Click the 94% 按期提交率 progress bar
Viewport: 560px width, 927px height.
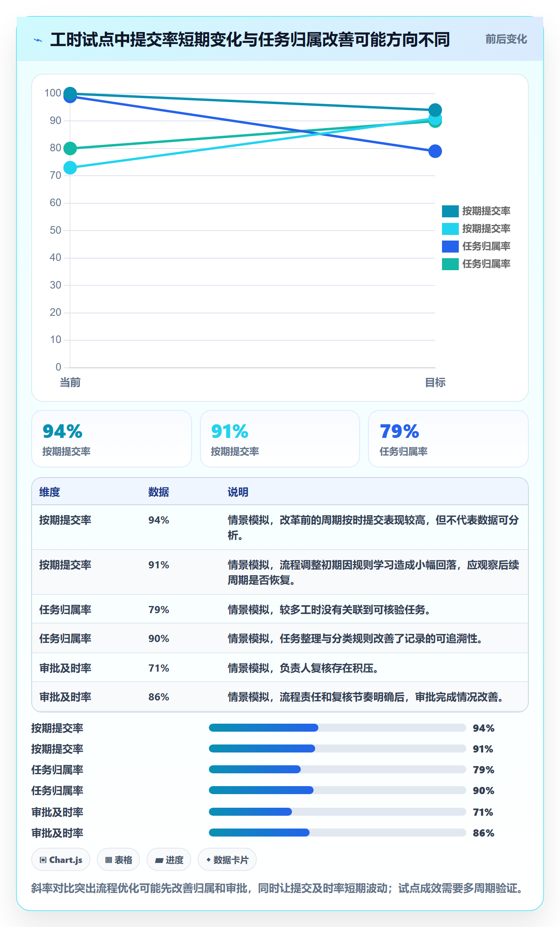(337, 728)
